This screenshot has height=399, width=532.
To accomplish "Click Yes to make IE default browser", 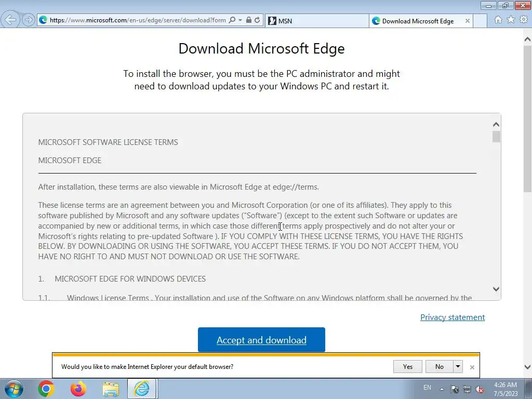I will coord(407,366).
